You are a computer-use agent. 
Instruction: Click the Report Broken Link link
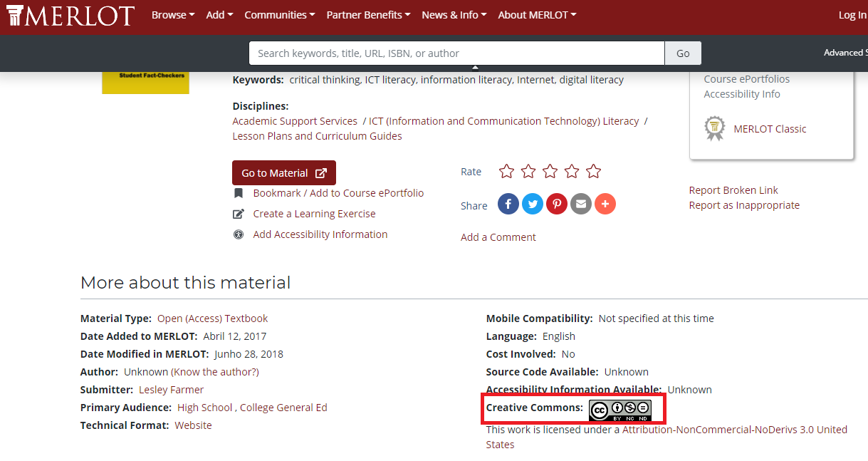coord(733,190)
